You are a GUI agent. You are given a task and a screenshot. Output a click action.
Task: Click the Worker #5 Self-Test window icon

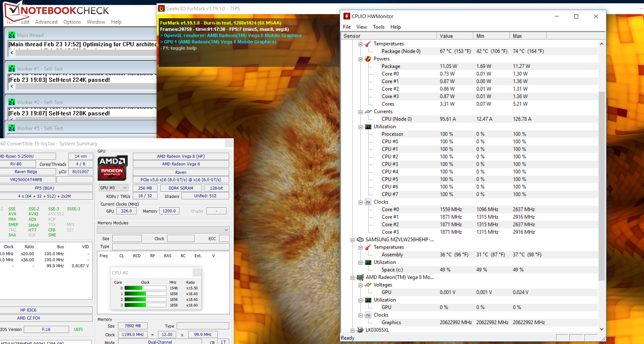click(12, 128)
